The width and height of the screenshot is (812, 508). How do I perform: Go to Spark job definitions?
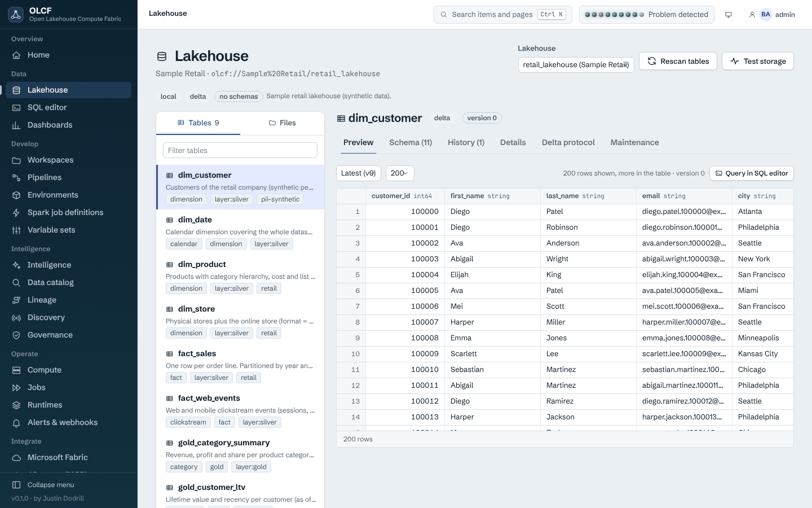(68, 212)
